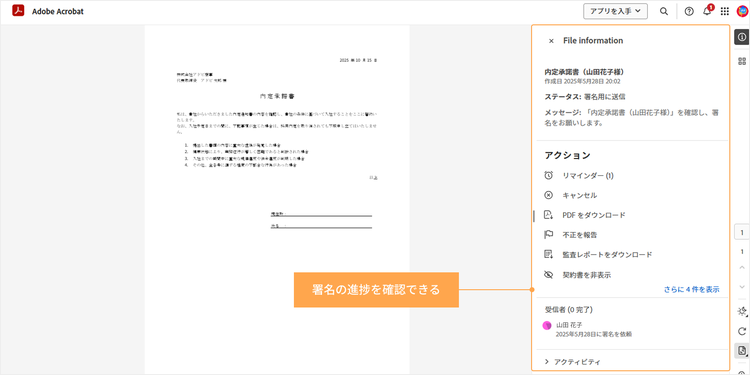
Task: Click the 作成日 2025年5月28日 20:02 text
Action: coord(583,81)
